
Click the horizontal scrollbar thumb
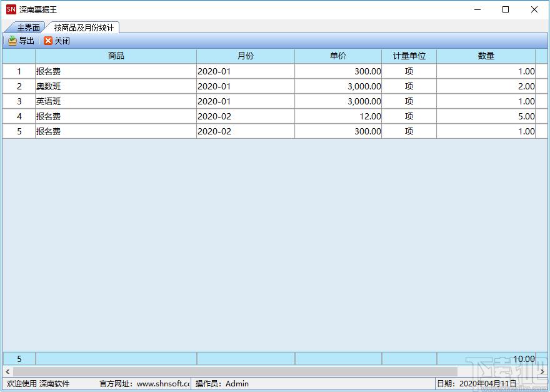coord(235,371)
